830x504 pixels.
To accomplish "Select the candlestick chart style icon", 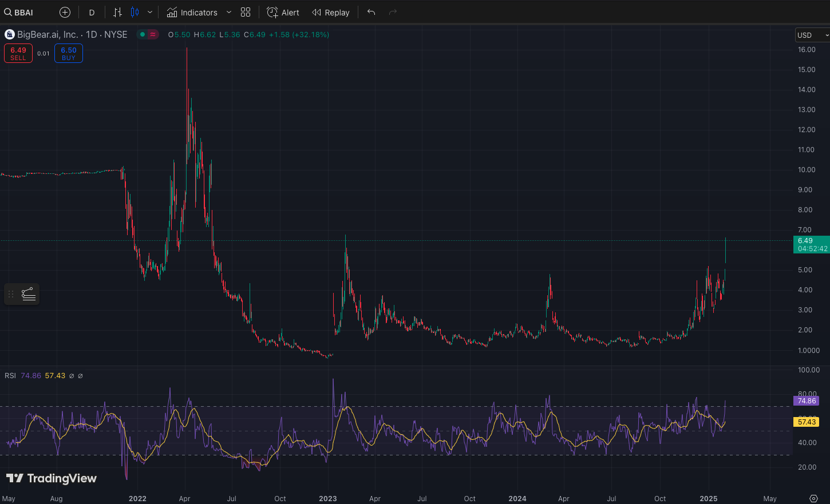I will coord(135,12).
